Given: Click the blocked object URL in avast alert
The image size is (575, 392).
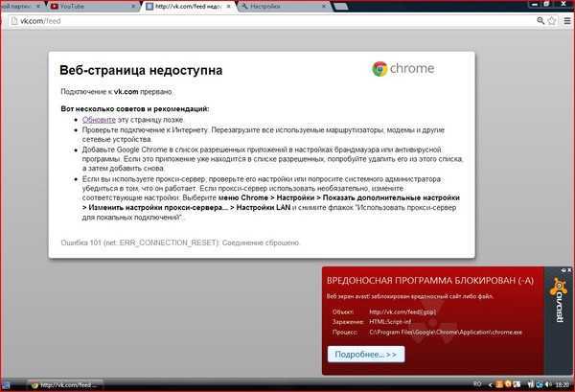Looking at the screenshot, I should tap(402, 312).
